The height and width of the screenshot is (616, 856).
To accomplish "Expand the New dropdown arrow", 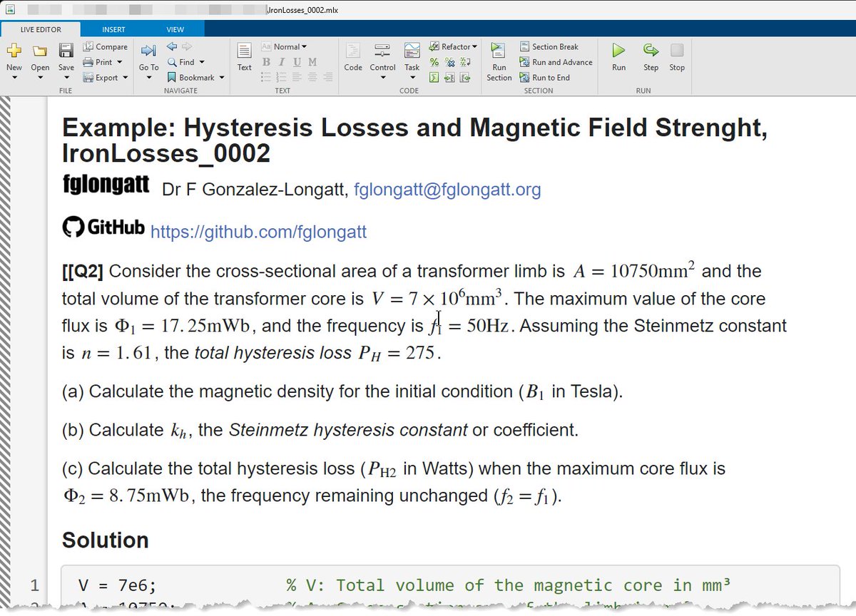I will [x=14, y=78].
